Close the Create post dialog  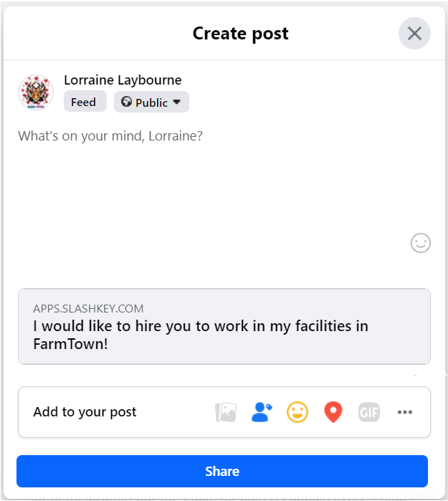[414, 33]
